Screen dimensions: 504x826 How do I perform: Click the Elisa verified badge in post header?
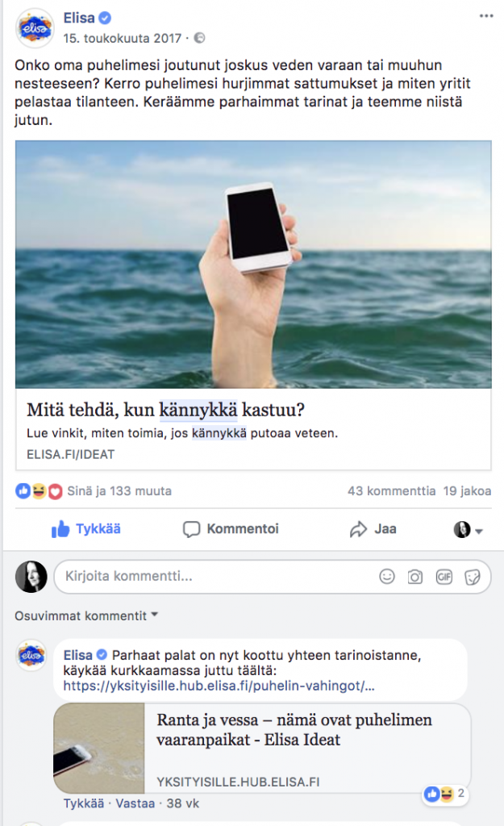click(105, 18)
